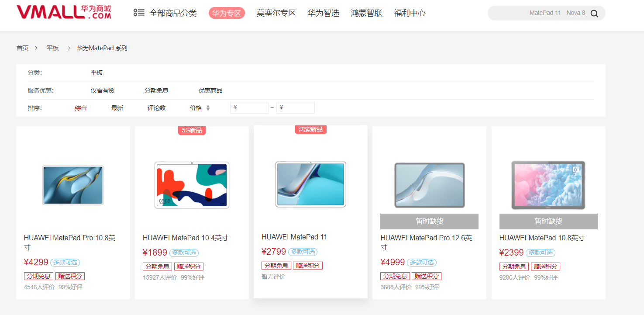644x315 pixels.
Task: Click 暂时缺货 banner on MatePad 10.8英寸
Action: tap(548, 222)
